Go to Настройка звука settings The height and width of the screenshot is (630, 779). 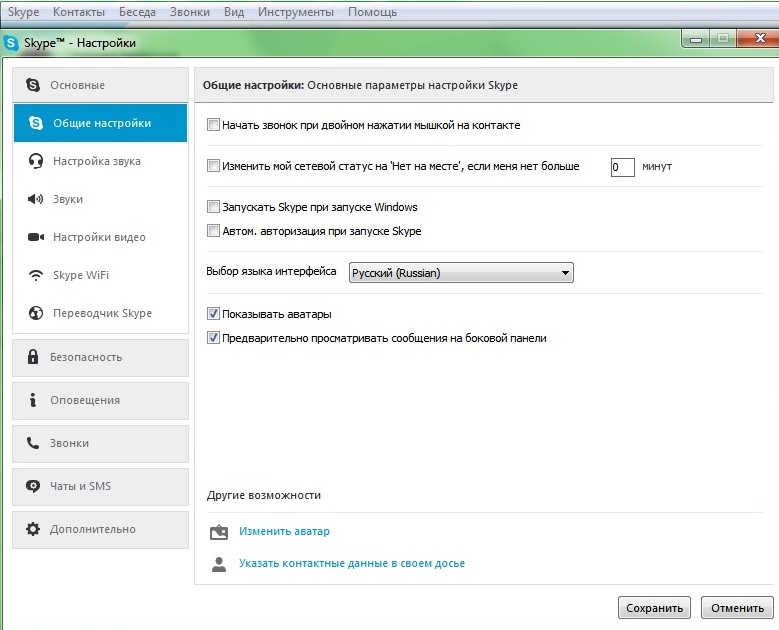coord(100,161)
